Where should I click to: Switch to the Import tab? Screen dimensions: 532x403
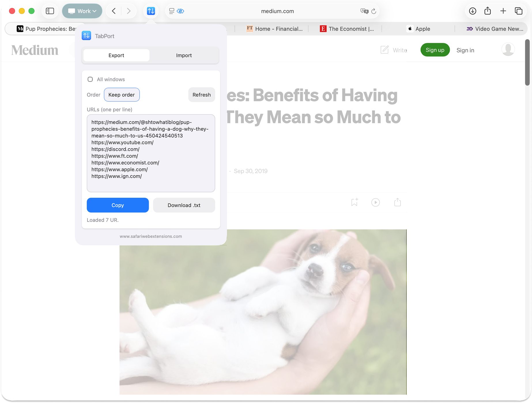pos(184,55)
